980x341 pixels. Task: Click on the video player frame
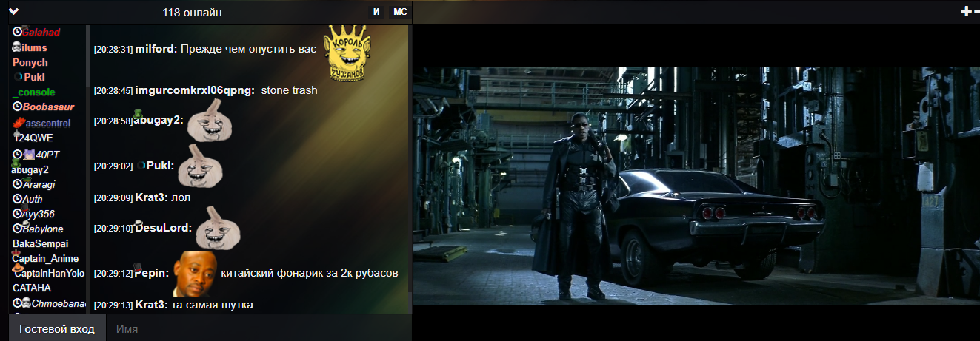[x=696, y=185]
